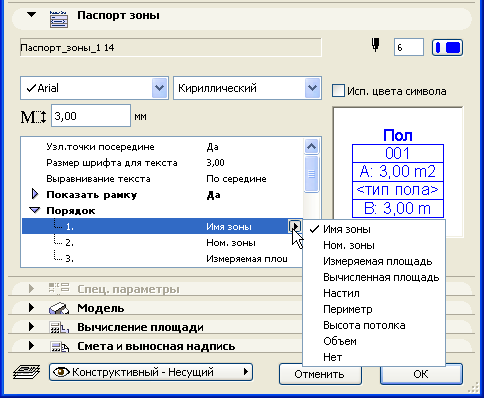Choose Настил from popup menu
Viewport: 484px width, 398px height.
pyautogui.click(x=374, y=293)
